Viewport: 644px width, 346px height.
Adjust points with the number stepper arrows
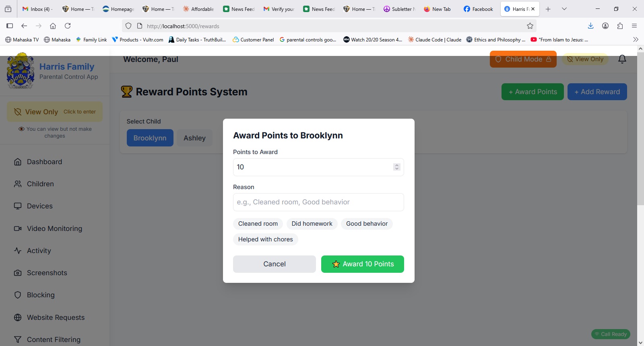(x=396, y=167)
